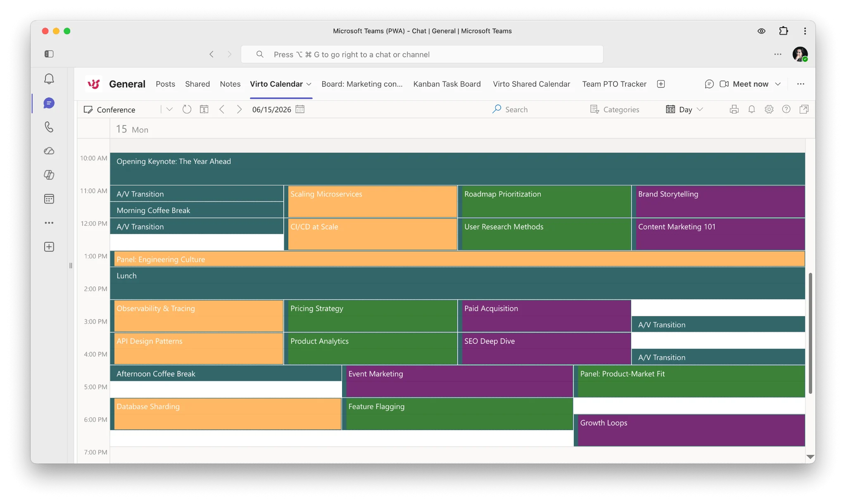
Task: Open the Activity notifications bell in sidebar
Action: point(49,79)
